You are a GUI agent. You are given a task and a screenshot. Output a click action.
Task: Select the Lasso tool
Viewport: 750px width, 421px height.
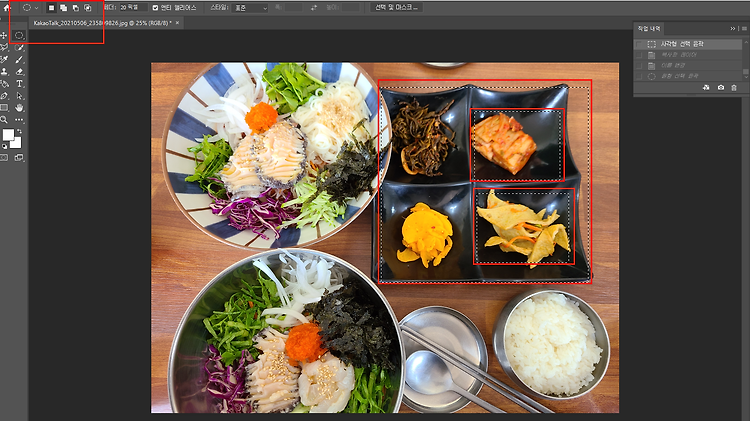(4, 47)
